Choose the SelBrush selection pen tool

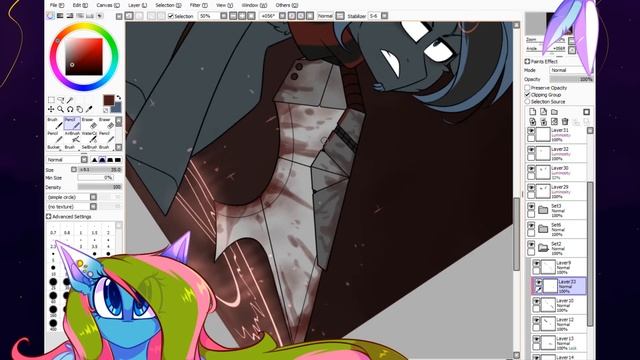point(89,147)
